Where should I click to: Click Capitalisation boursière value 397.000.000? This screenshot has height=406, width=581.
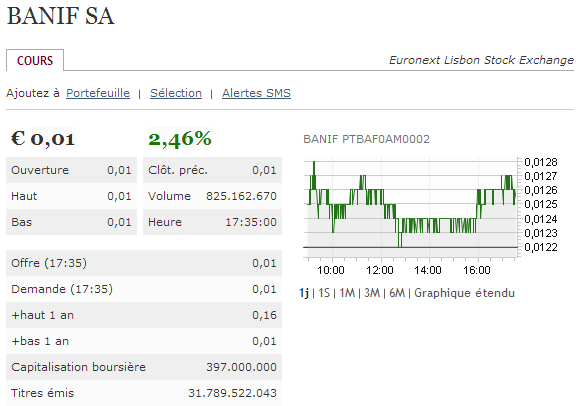[241, 367]
